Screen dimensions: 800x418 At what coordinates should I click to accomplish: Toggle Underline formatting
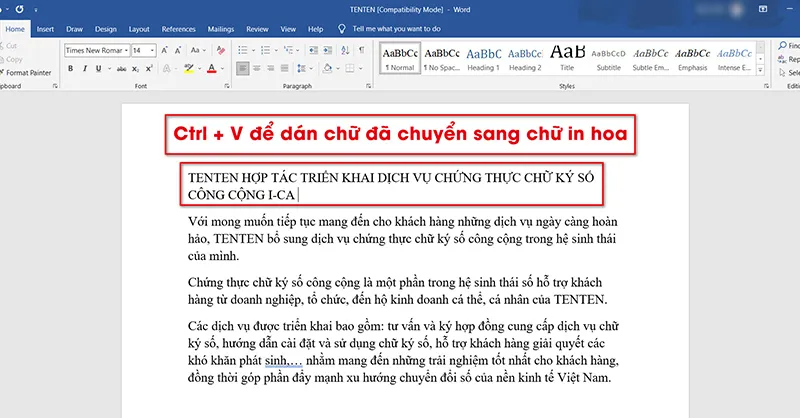[x=98, y=68]
